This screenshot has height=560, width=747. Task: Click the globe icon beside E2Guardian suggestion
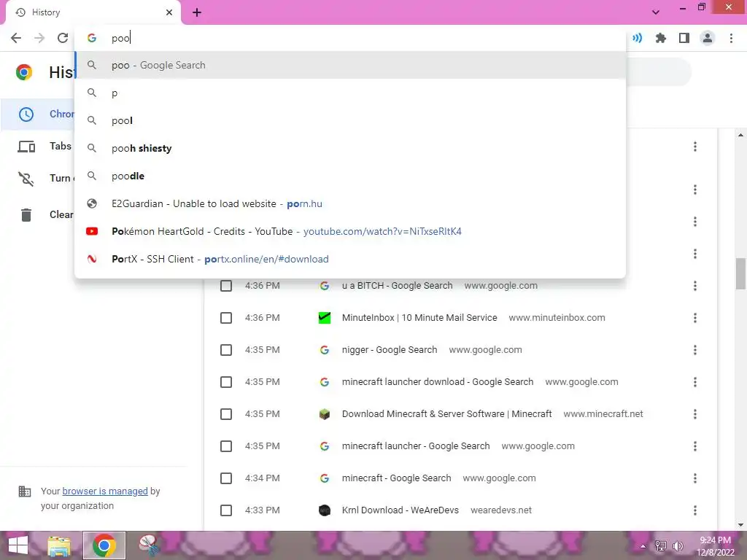(x=92, y=204)
